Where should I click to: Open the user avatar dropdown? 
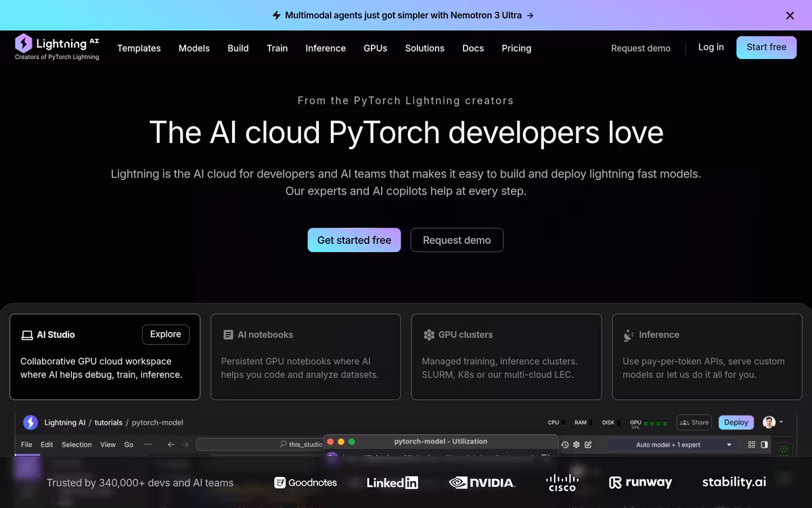click(773, 422)
